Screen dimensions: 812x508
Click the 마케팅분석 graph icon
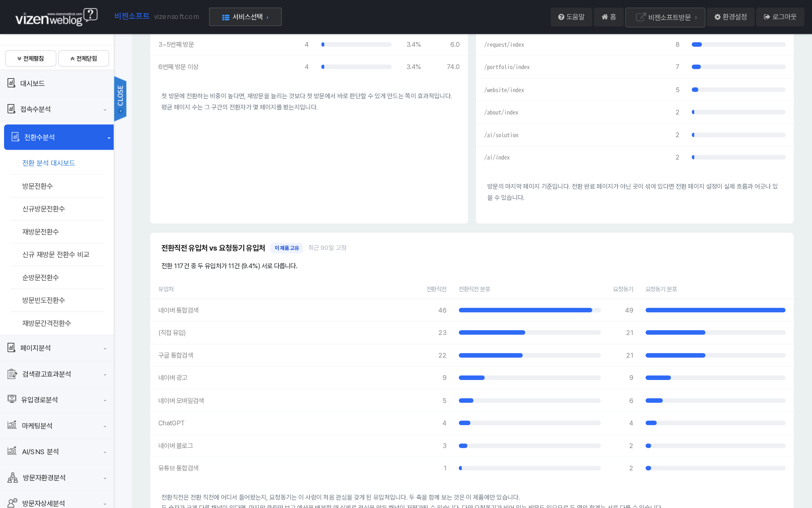pyautogui.click(x=12, y=425)
